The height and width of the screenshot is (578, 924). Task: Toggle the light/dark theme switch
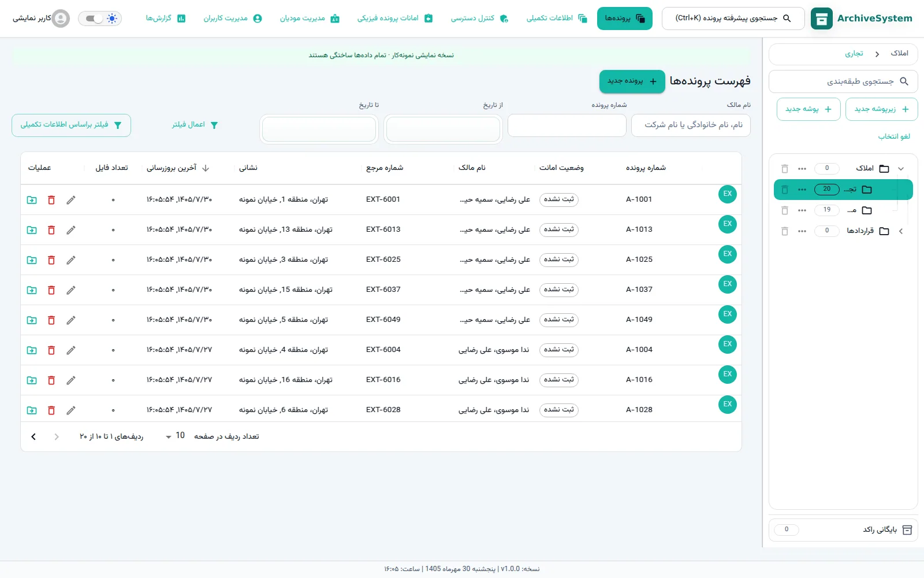[x=100, y=18]
